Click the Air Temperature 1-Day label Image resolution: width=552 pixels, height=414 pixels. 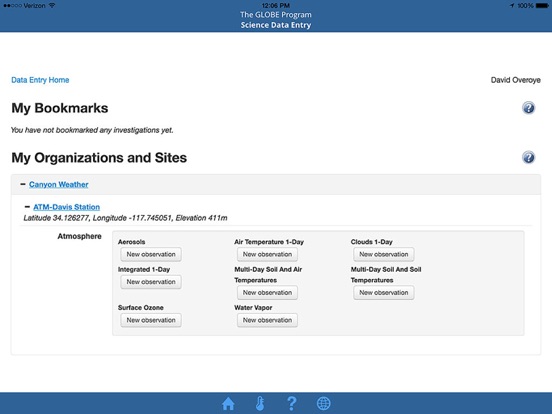[269, 242]
